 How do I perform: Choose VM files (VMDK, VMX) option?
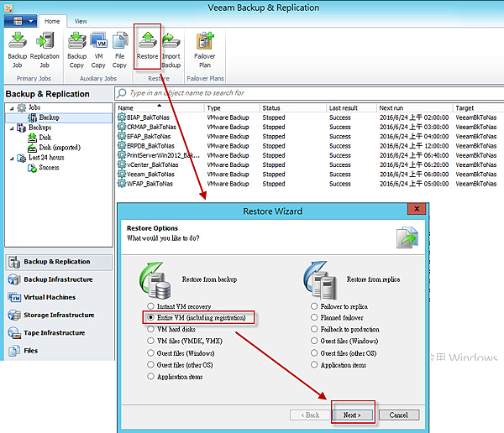coord(150,341)
